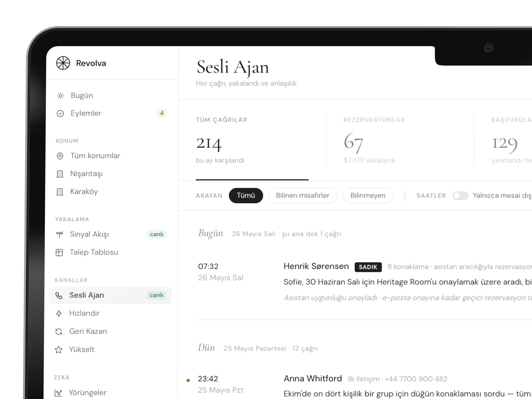Click the 25 Mayıs Pazartesi 12 çağrı text
The width and height of the screenshot is (532, 399).
pos(270,349)
